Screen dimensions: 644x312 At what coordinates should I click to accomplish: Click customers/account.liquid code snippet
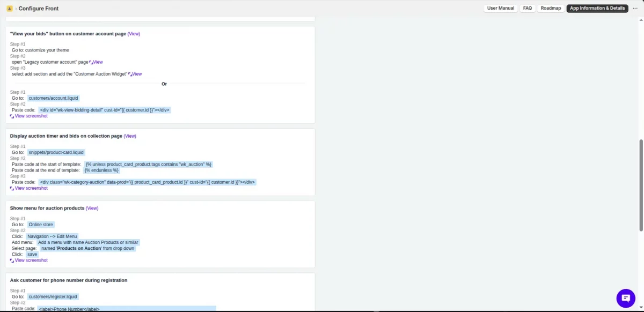click(x=54, y=98)
